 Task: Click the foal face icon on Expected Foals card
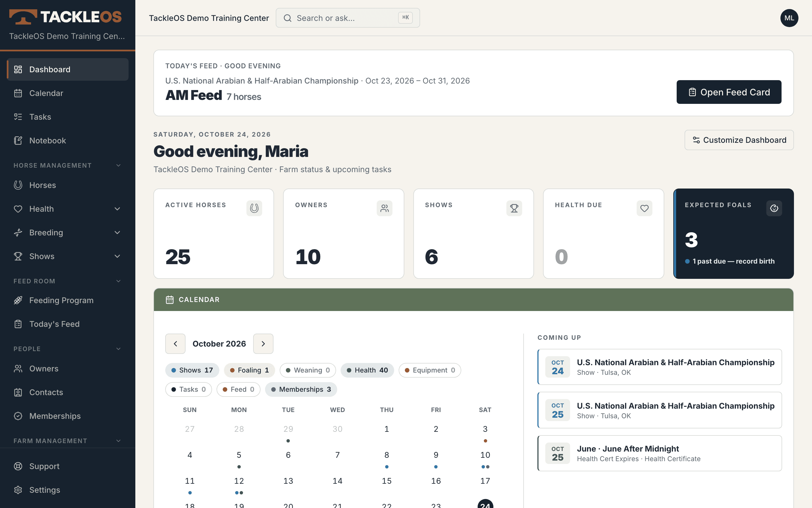pyautogui.click(x=774, y=208)
